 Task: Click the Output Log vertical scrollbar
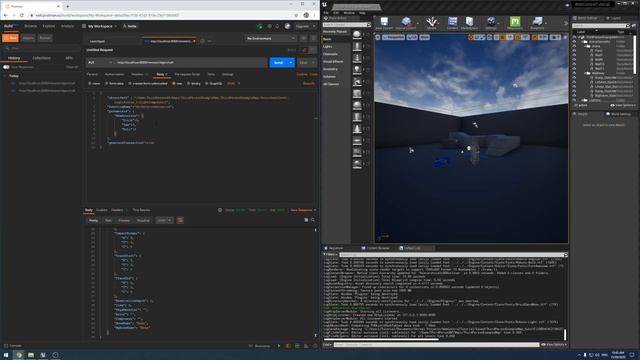[x=565, y=335]
